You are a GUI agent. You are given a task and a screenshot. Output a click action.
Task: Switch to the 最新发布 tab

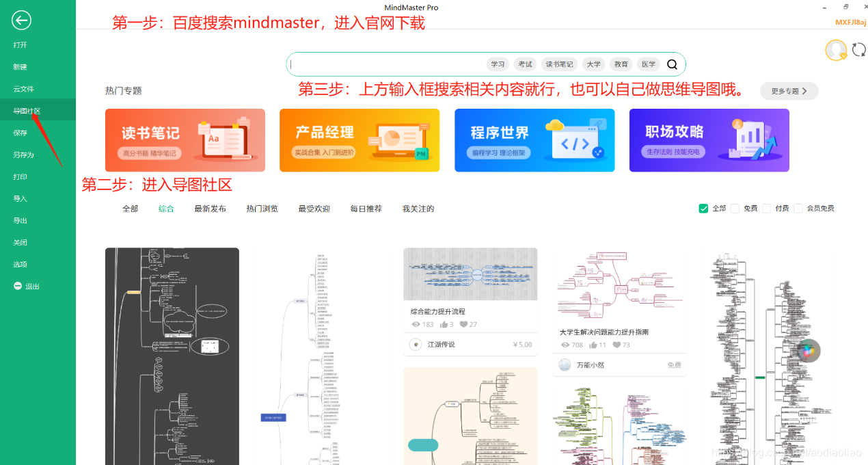[210, 209]
